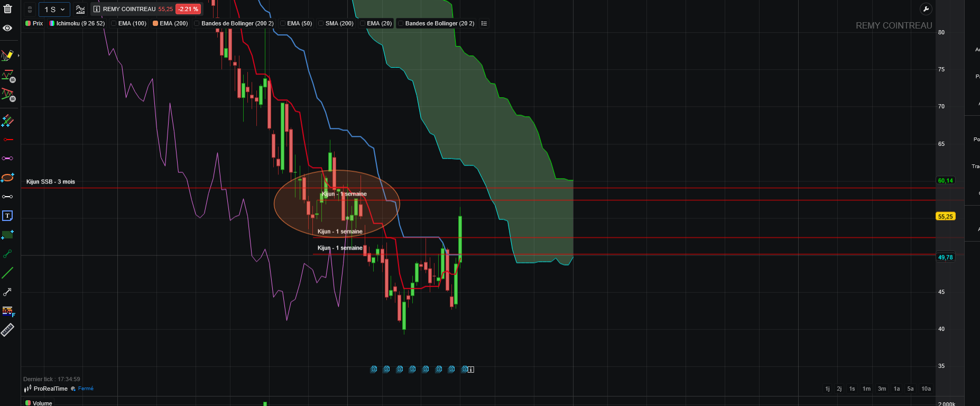Image resolution: width=980 pixels, height=406 pixels.
Task: Choose the green trend line tool
Action: (7, 273)
